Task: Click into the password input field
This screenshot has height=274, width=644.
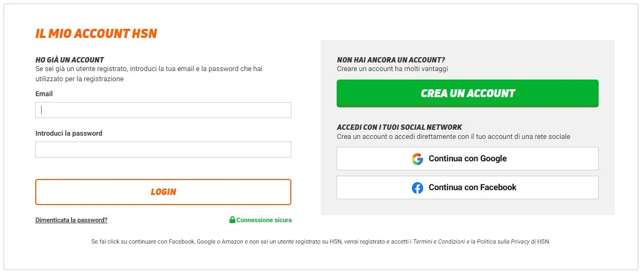Action: coord(163,150)
